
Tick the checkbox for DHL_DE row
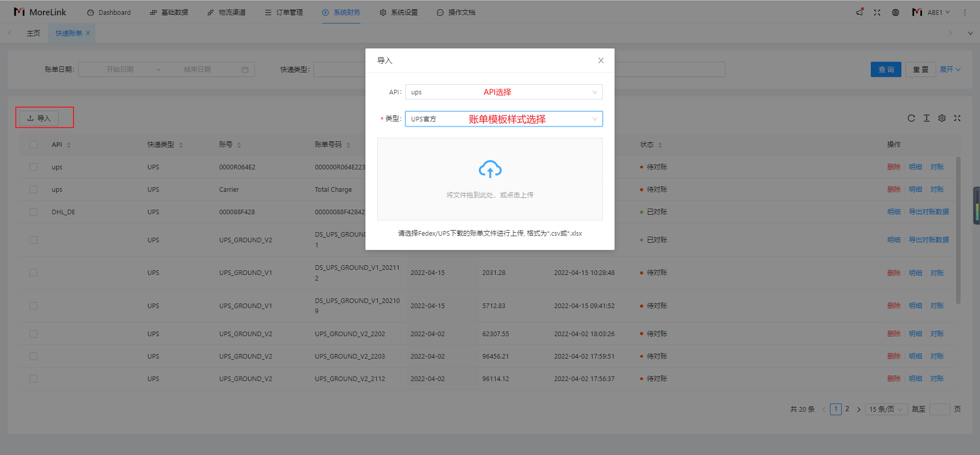coord(34,212)
